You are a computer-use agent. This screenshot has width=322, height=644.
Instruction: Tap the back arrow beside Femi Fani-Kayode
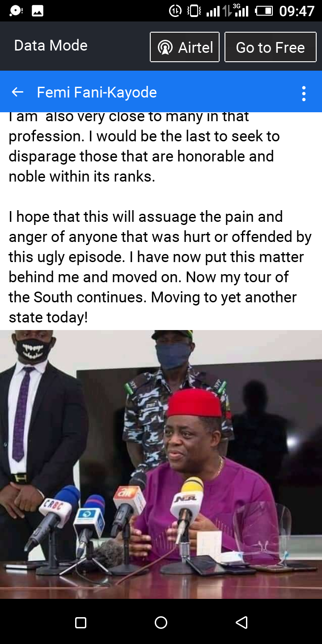17,92
